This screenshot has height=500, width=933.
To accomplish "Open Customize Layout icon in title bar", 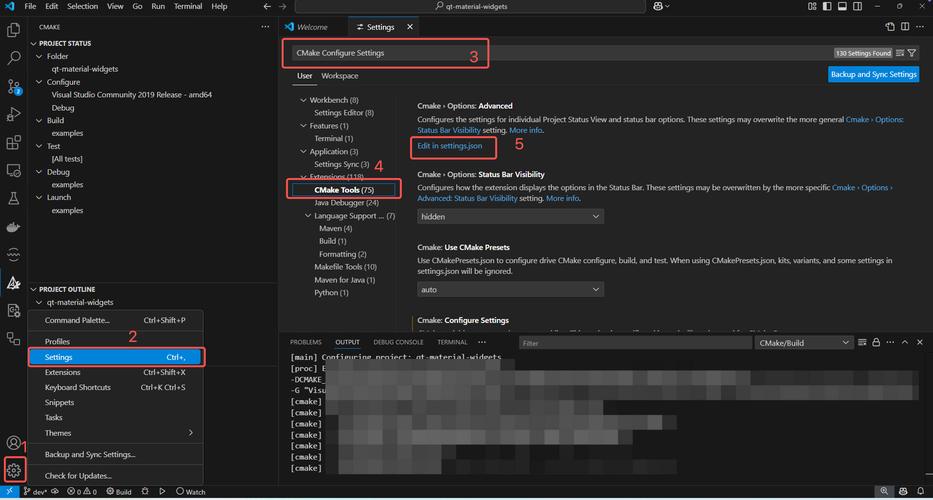I will (x=812, y=6).
